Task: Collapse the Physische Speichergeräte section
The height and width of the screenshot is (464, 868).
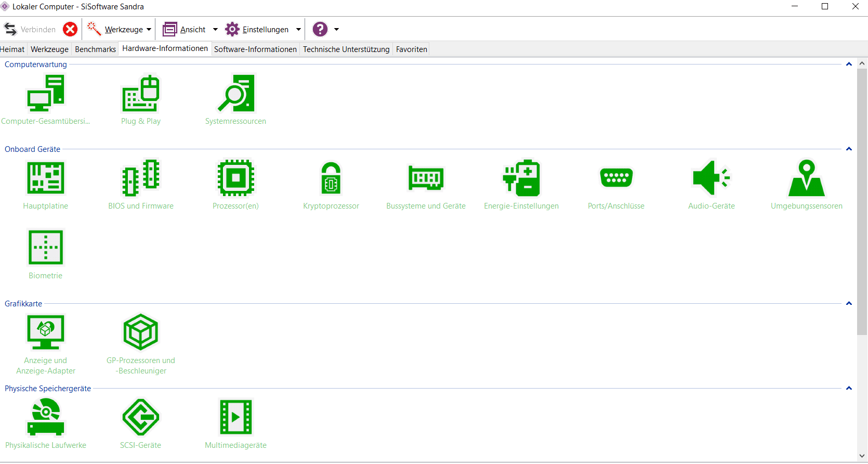Action: [x=849, y=389]
